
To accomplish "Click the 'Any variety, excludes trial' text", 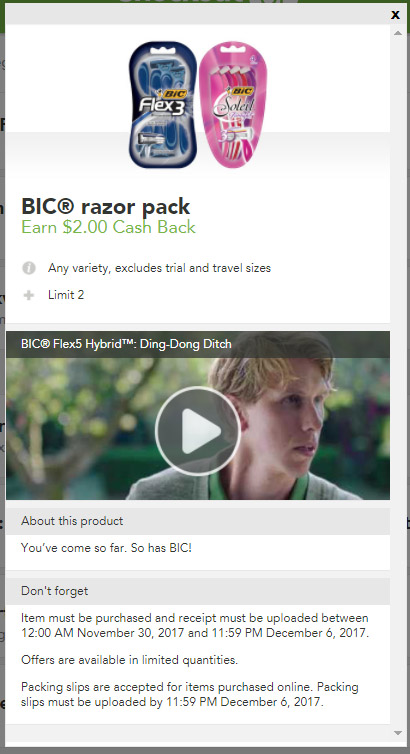I will point(159,268).
